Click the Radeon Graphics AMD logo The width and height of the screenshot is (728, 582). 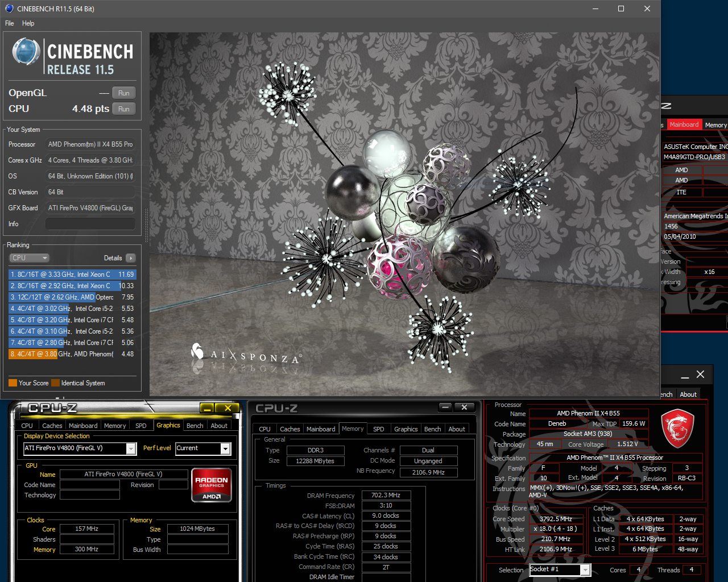(212, 485)
